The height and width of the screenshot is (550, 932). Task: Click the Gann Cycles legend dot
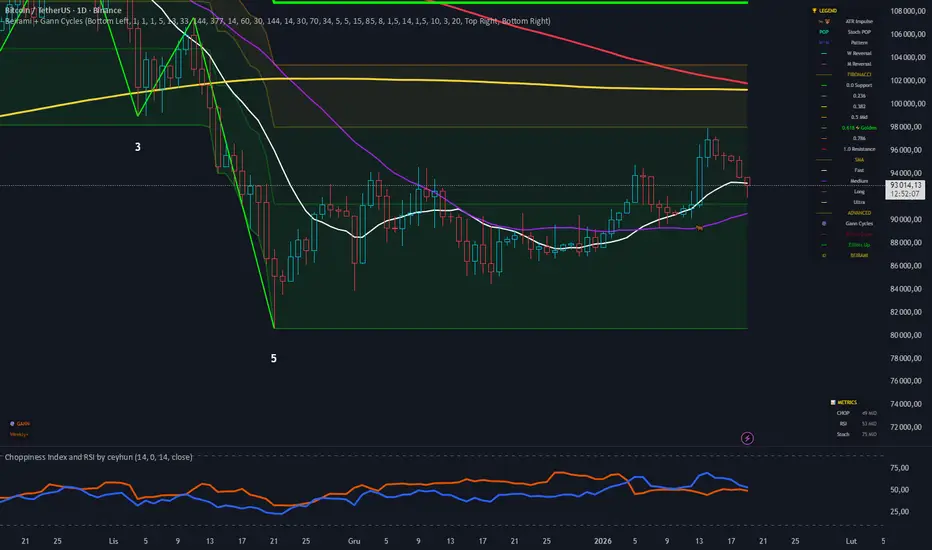click(824, 224)
